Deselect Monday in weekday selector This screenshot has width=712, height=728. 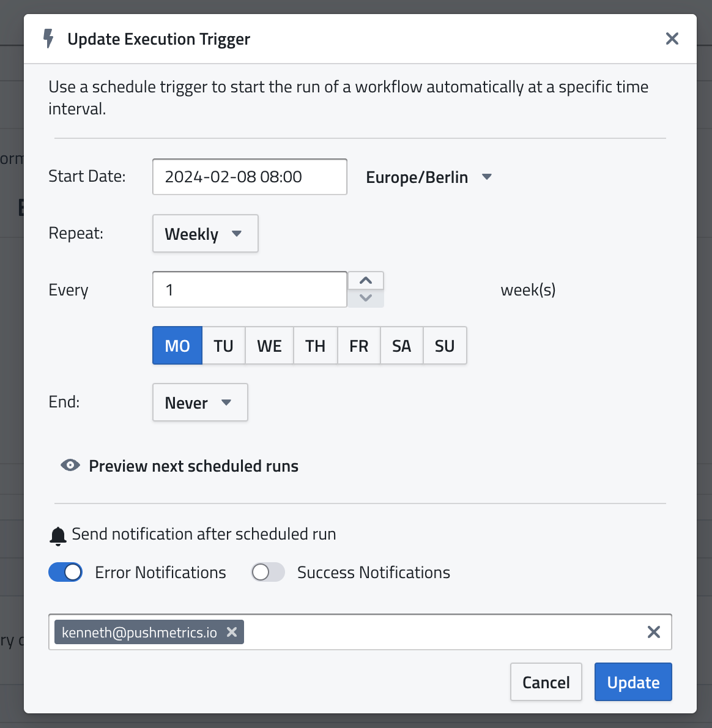(x=177, y=346)
